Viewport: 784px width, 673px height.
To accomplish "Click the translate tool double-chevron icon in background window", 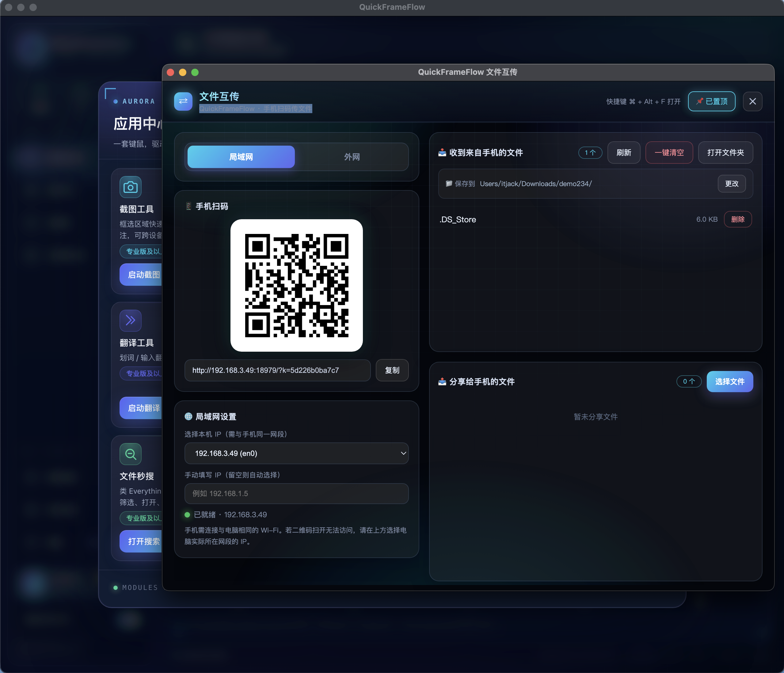I will pyautogui.click(x=131, y=321).
